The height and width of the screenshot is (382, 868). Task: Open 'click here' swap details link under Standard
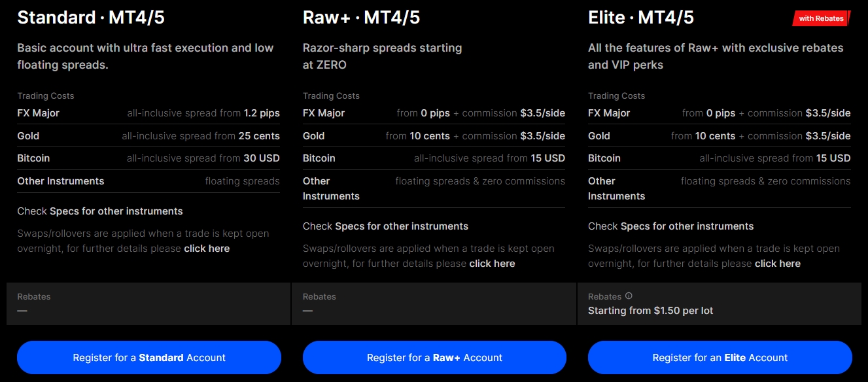pyautogui.click(x=207, y=249)
